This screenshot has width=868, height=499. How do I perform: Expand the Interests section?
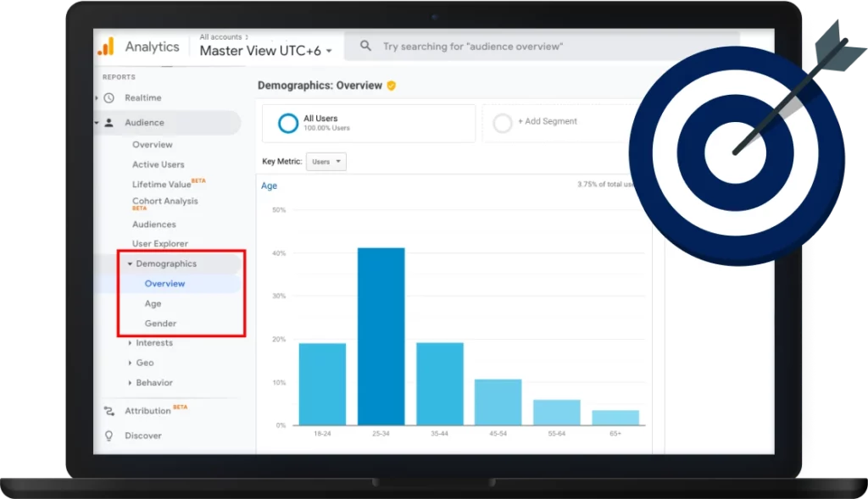[130, 343]
